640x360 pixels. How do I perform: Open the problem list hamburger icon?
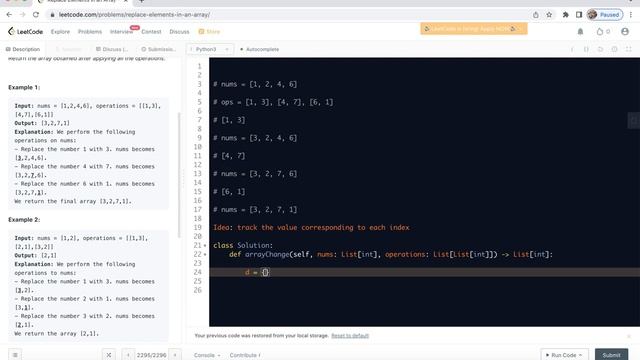pyautogui.click(x=15, y=355)
